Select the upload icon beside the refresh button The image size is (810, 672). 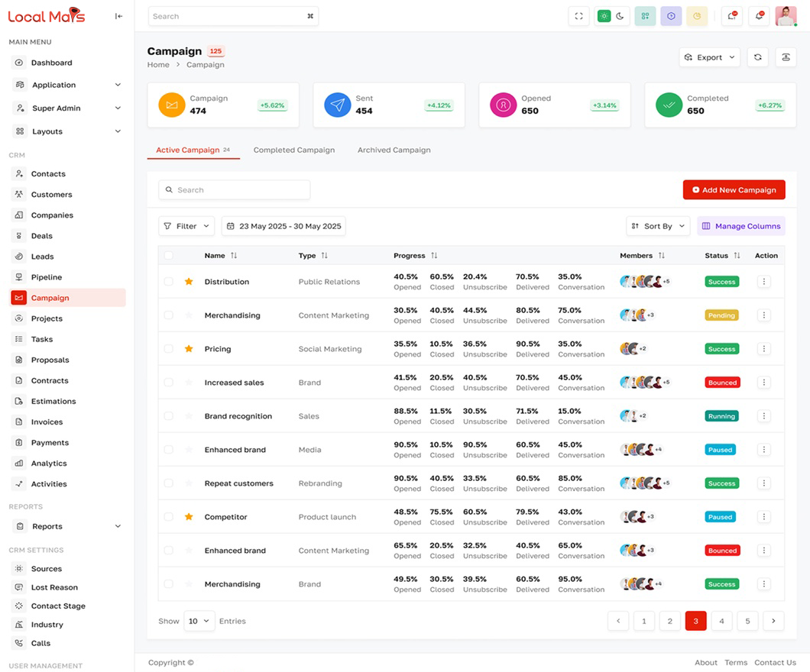(786, 57)
